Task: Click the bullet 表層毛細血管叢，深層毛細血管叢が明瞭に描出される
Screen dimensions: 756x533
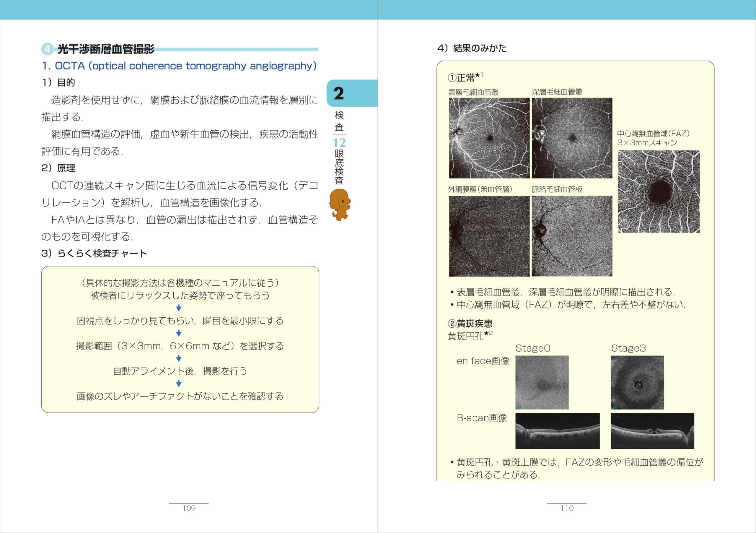Action: (x=563, y=292)
